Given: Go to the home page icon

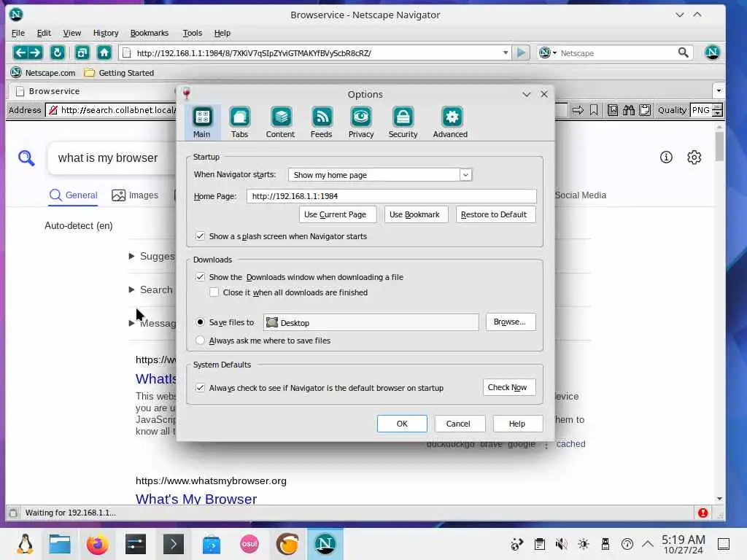Looking at the screenshot, I should point(104,52).
